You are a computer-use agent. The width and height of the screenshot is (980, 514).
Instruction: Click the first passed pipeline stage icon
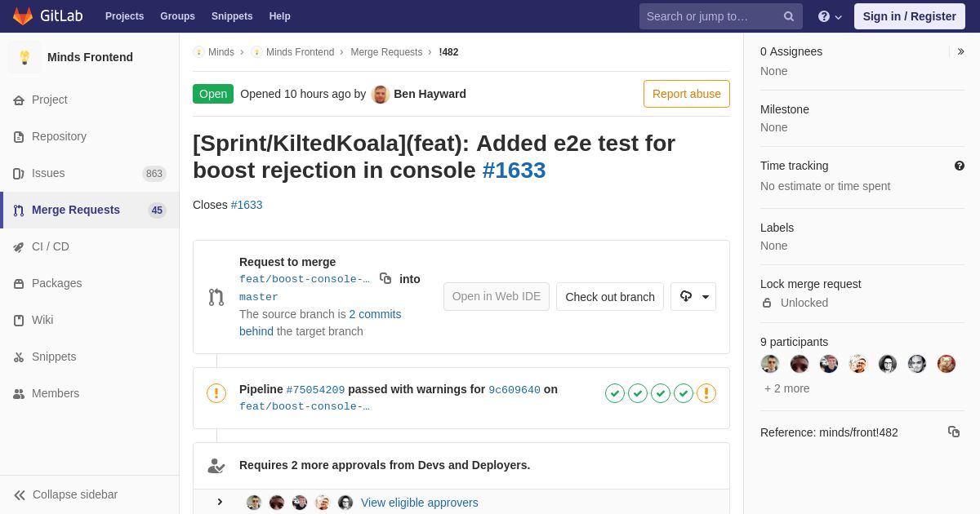[x=615, y=393]
